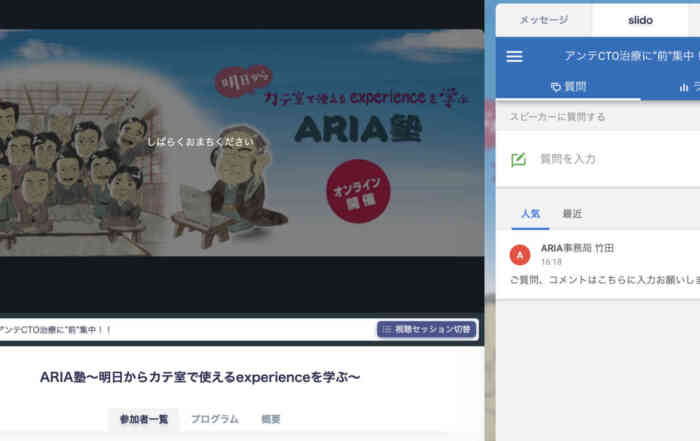The width and height of the screenshot is (700, 441).
Task: Click the slido header title アンテCTO治療
Action: (630, 56)
